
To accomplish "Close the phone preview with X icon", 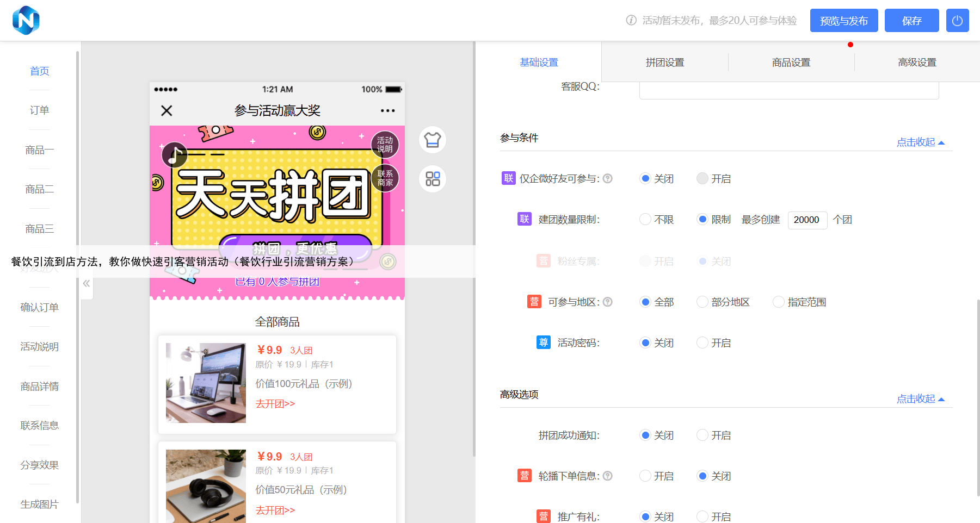I will (x=167, y=111).
